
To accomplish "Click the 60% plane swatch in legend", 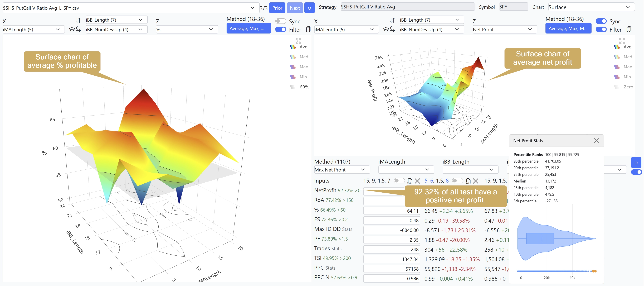I will pyautogui.click(x=292, y=87).
